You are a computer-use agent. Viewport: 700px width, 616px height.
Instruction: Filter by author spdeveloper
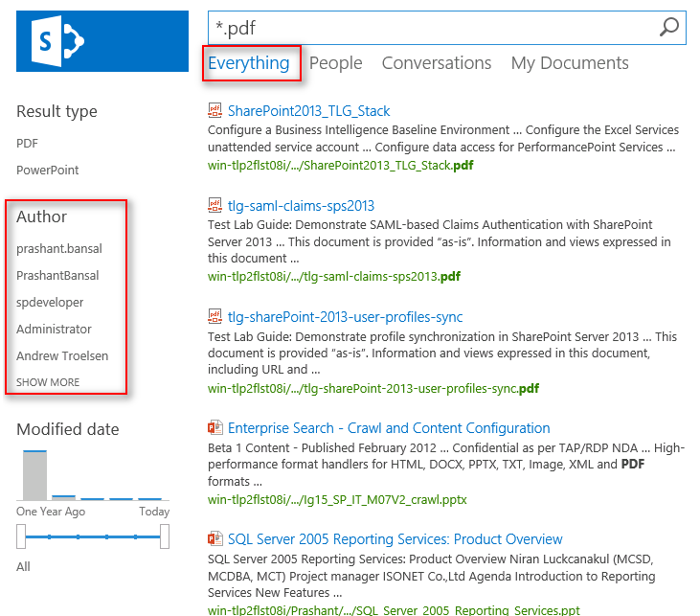click(50, 303)
